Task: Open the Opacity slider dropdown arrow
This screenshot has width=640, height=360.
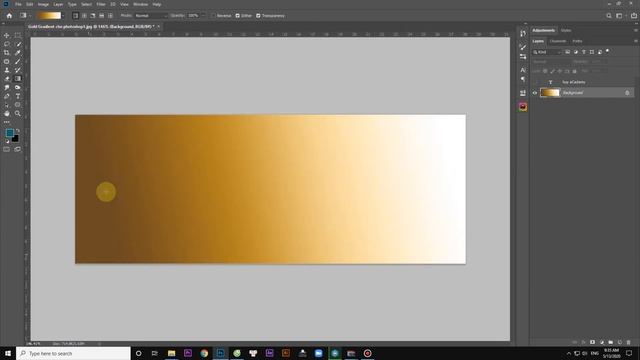Action: pos(203,16)
